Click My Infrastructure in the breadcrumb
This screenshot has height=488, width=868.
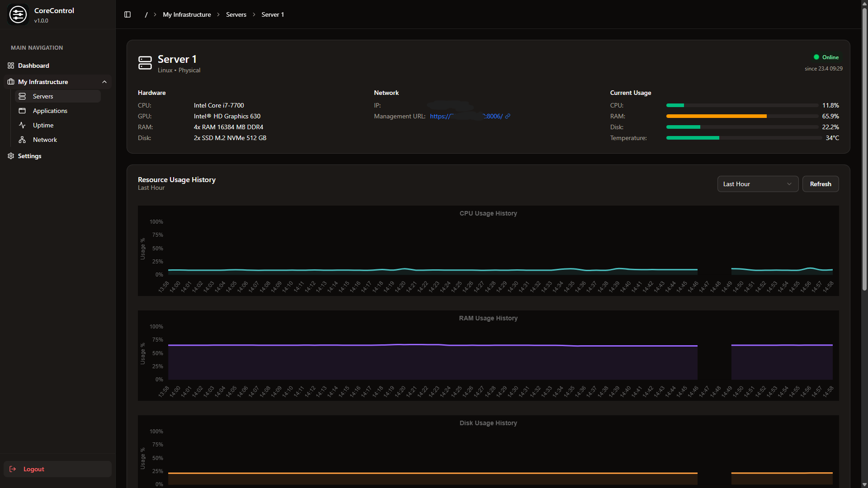(186, 14)
